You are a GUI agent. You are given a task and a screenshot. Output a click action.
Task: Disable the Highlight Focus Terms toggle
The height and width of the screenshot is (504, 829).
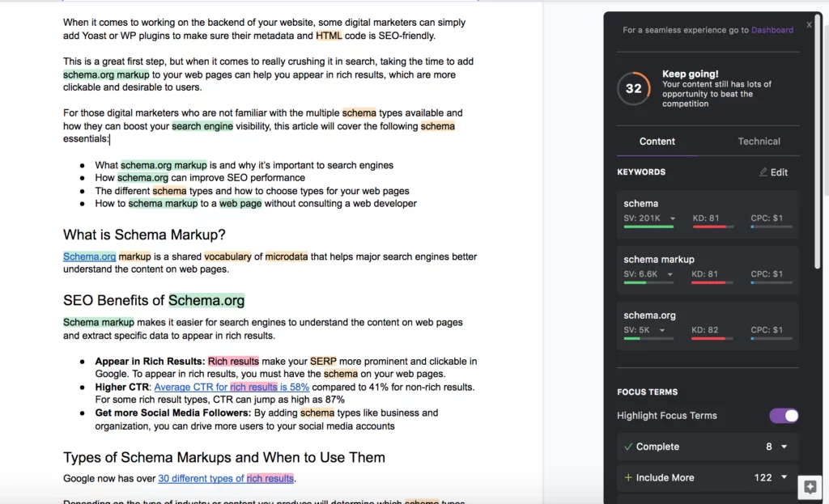[x=783, y=415]
